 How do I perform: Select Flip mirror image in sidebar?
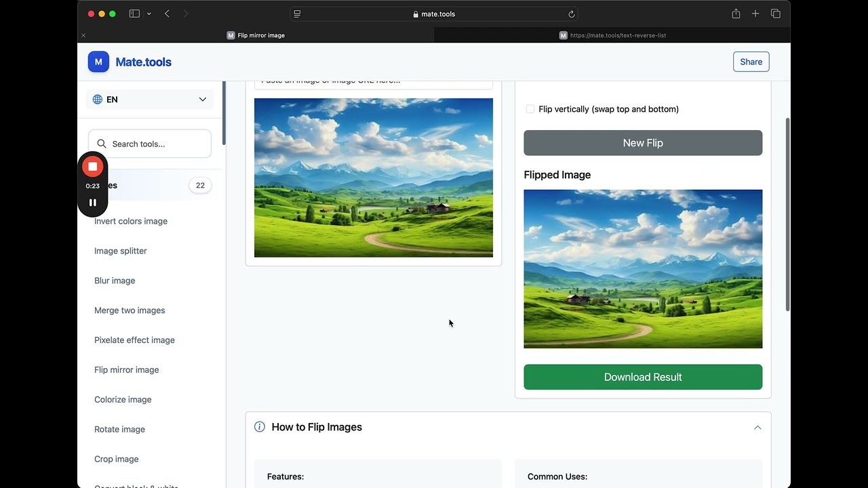[x=127, y=370]
